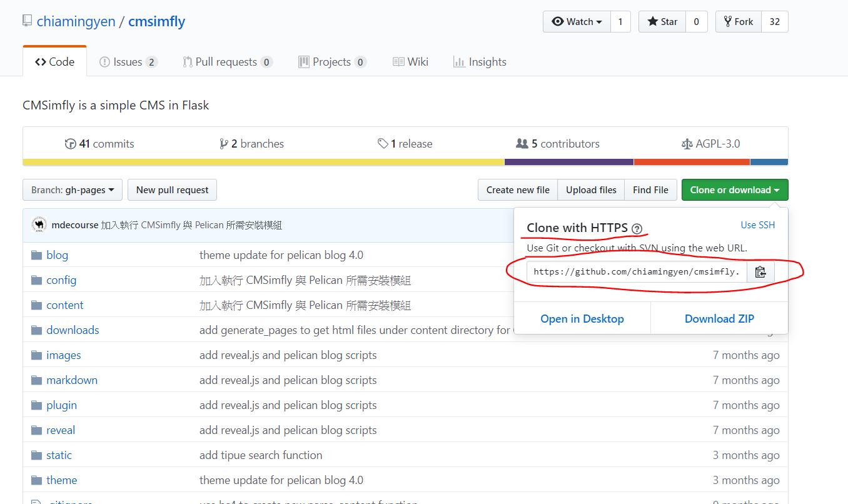Click the purple language bar segment
The width and height of the screenshot is (848, 504).
click(569, 162)
